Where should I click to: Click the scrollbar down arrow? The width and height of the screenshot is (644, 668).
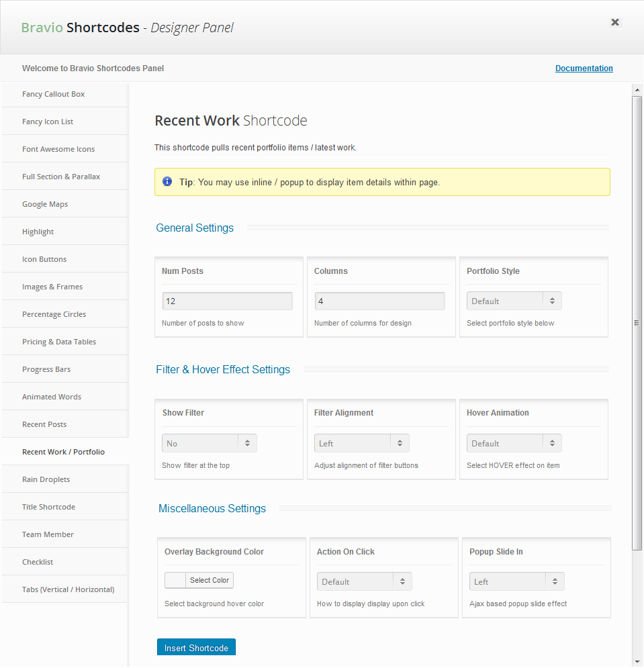(x=637, y=661)
